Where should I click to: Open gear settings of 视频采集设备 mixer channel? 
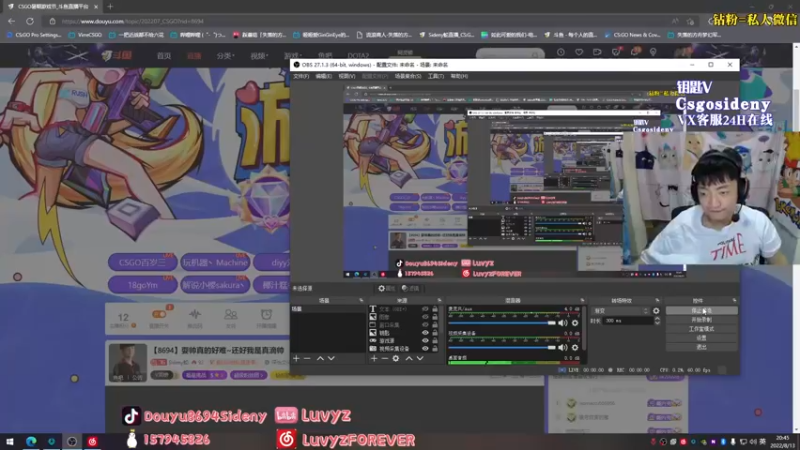[x=575, y=347]
